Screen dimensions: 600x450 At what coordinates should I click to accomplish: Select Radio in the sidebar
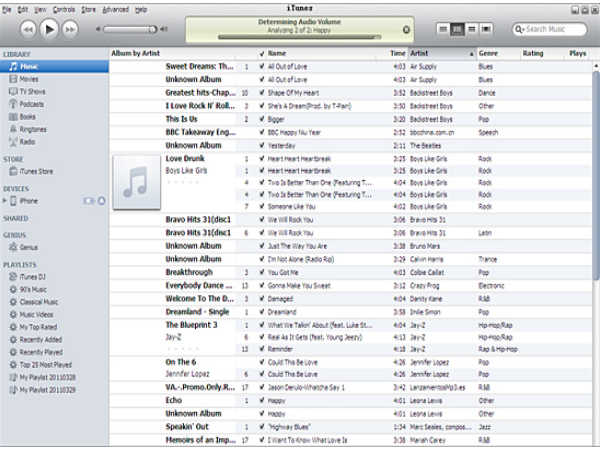28,141
